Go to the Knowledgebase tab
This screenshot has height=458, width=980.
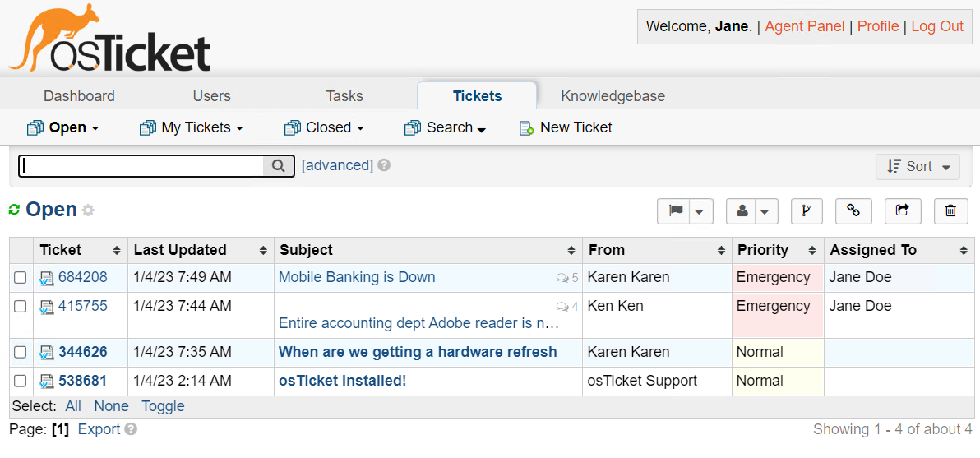point(612,96)
